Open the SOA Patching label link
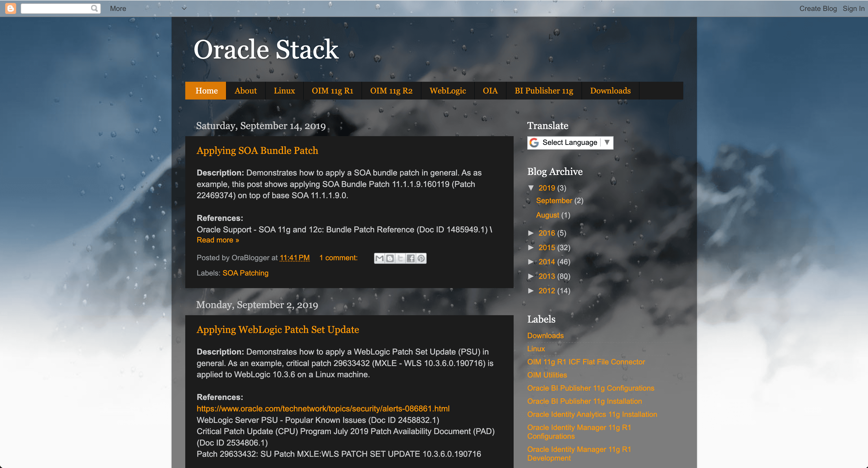Image resolution: width=868 pixels, height=468 pixels. [x=245, y=273]
